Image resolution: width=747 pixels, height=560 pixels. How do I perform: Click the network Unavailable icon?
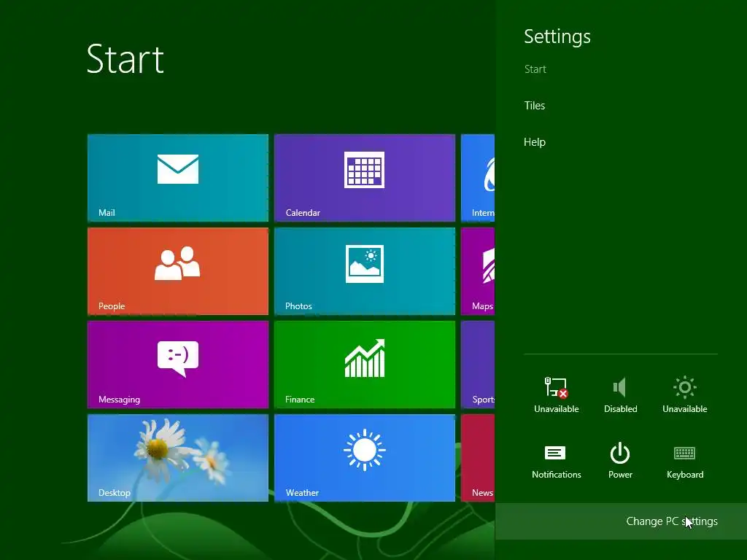click(556, 394)
